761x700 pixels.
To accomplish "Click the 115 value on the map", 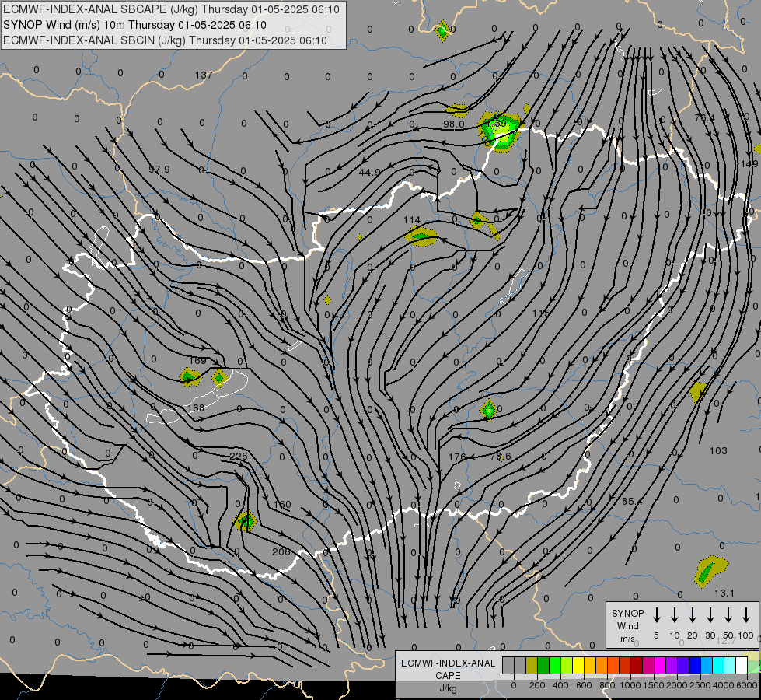I will click(541, 313).
